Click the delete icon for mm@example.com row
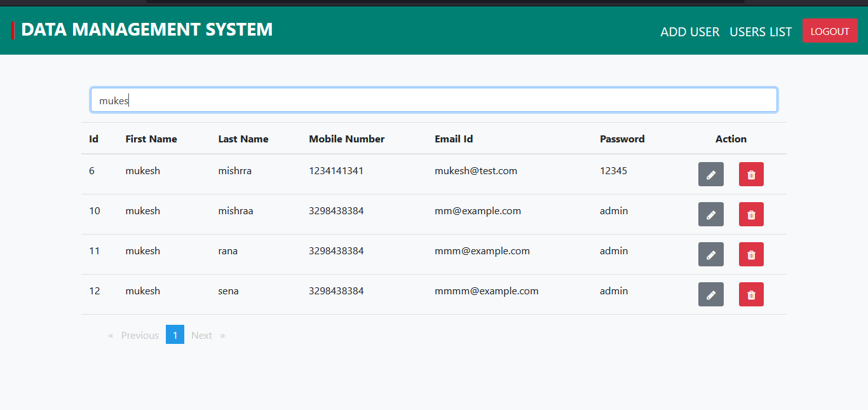Viewport: 868px width, 410px height. [x=751, y=214]
